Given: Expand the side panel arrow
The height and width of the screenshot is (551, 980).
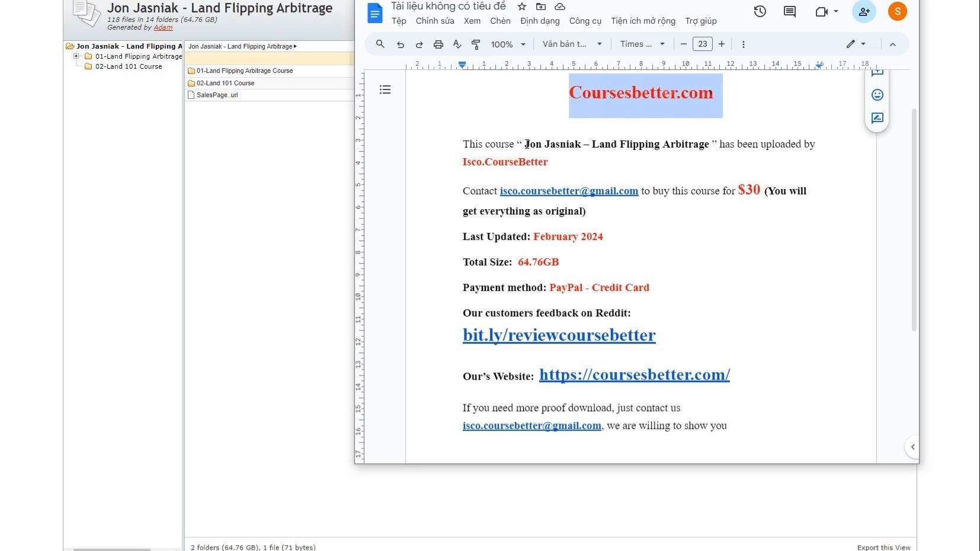Looking at the screenshot, I should tap(913, 447).
